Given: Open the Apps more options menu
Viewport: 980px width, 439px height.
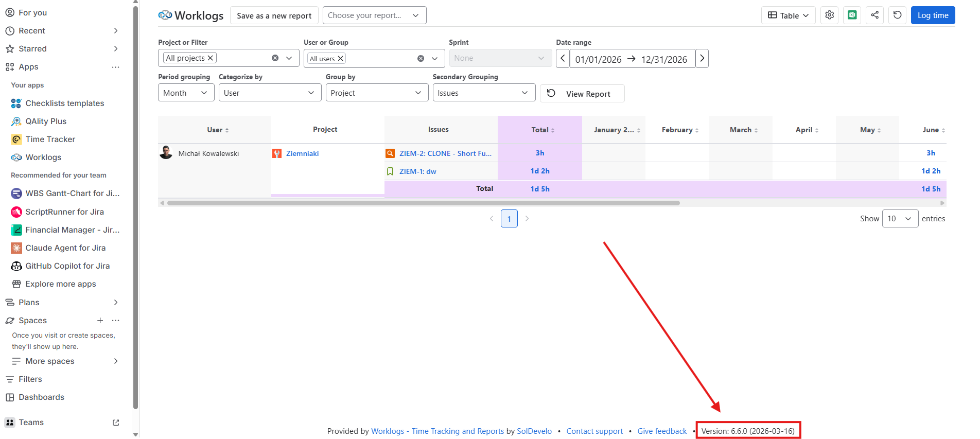Looking at the screenshot, I should pos(116,67).
